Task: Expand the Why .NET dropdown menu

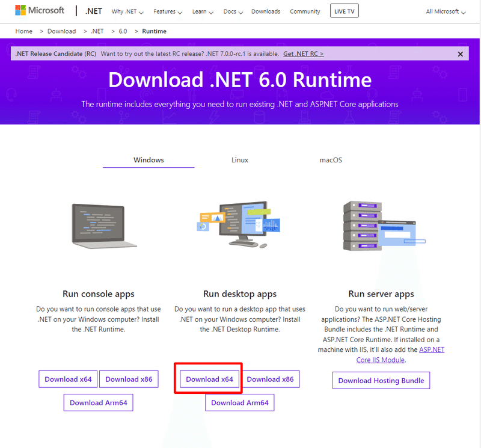Action: 127,11
